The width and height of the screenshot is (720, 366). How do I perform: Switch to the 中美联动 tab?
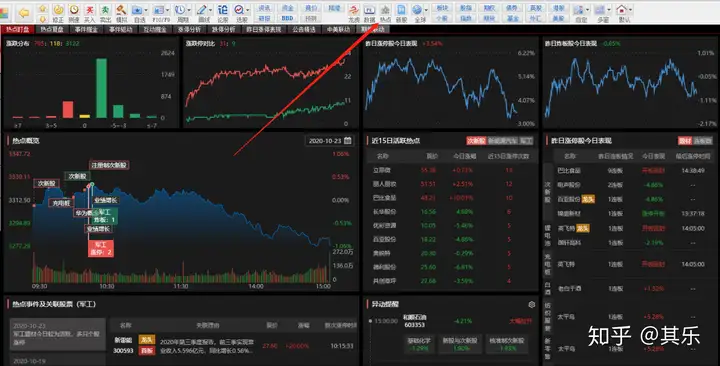[x=338, y=29]
